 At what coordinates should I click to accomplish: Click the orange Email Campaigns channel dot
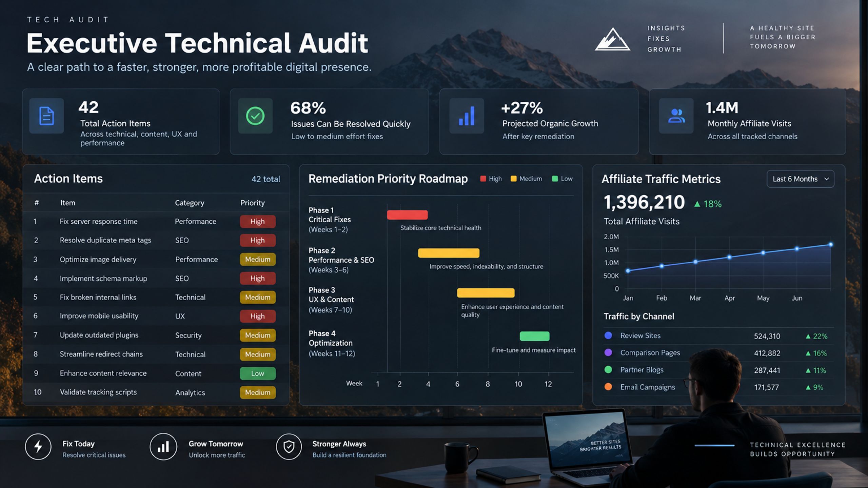pos(608,387)
